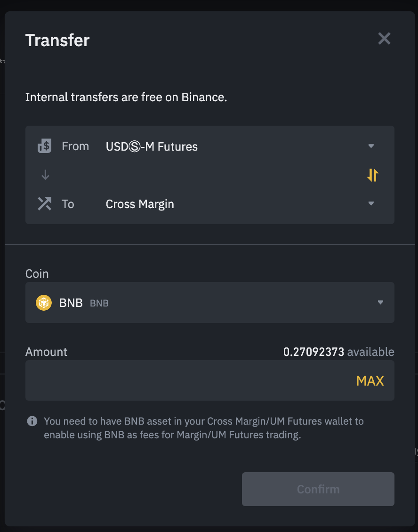Open the From wallet dropdown arrow
This screenshot has height=532, width=418.
coord(371,146)
